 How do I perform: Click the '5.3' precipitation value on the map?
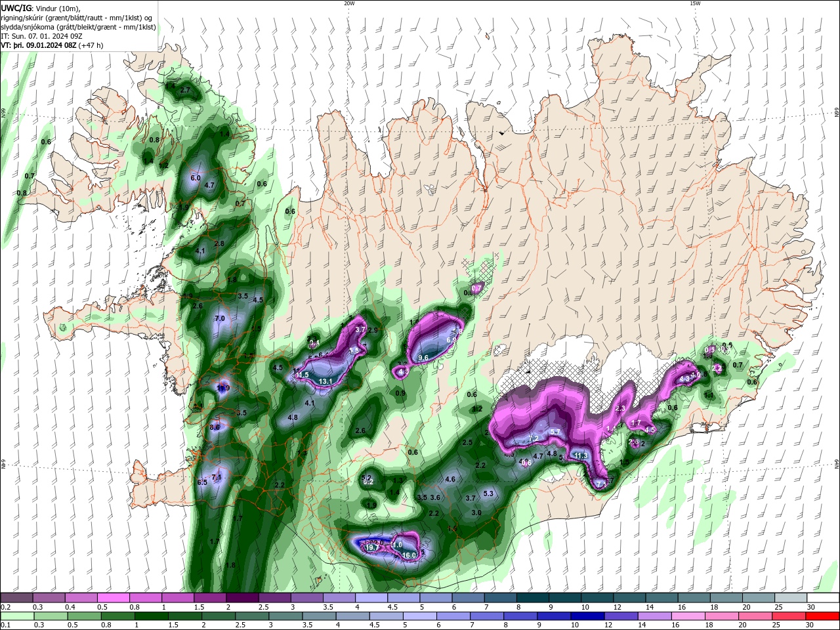coord(488,493)
